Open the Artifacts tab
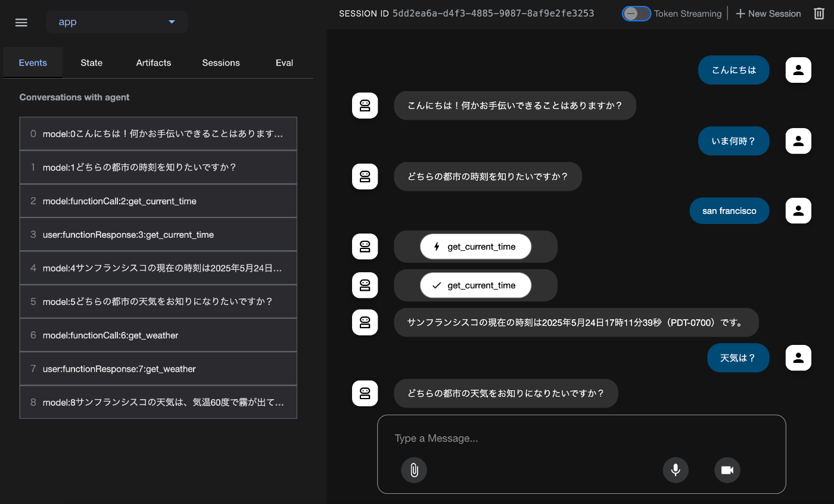This screenshot has width=834, height=504. [154, 63]
